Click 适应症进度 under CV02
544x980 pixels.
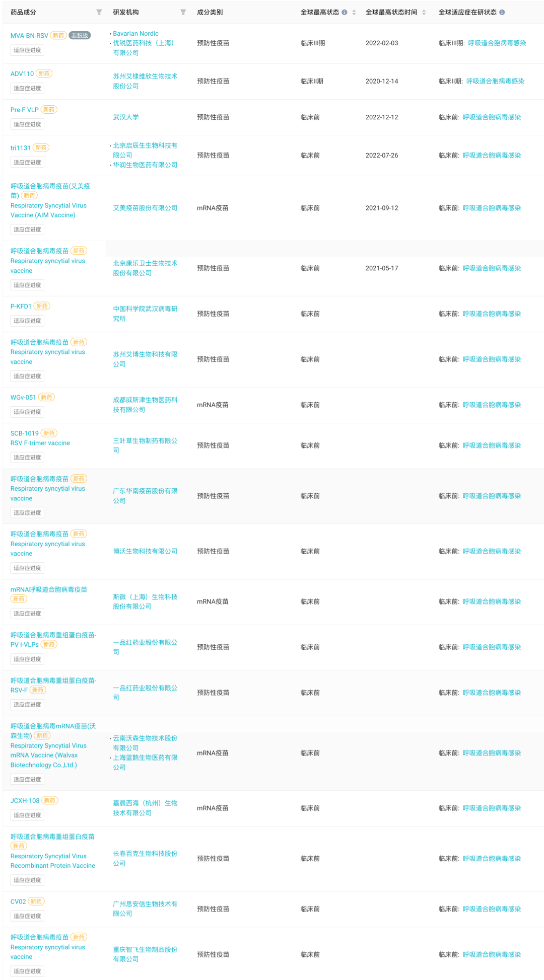(27, 917)
